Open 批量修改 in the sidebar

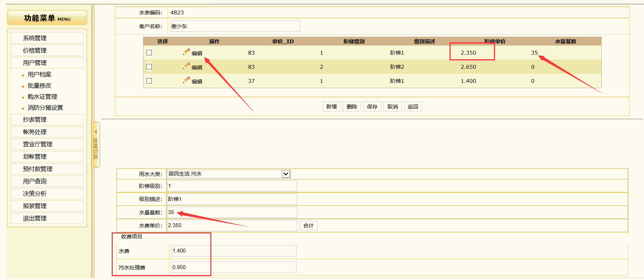tap(39, 86)
